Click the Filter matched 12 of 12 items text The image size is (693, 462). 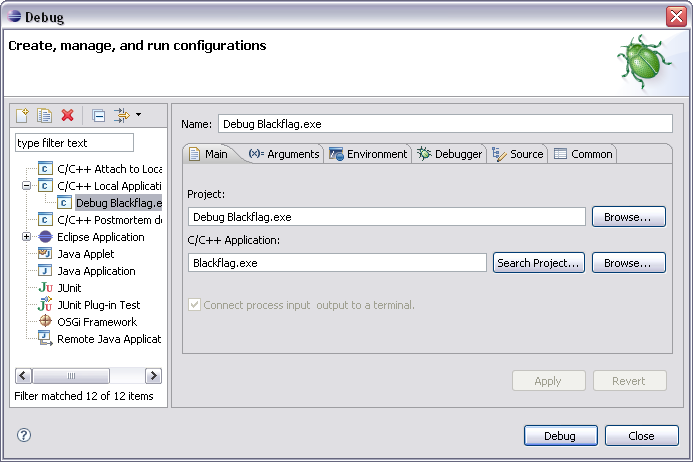[84, 396]
